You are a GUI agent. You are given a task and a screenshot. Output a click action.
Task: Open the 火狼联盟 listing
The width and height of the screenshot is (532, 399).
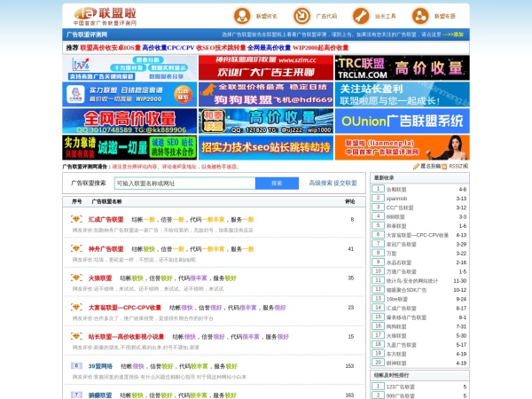(100, 278)
